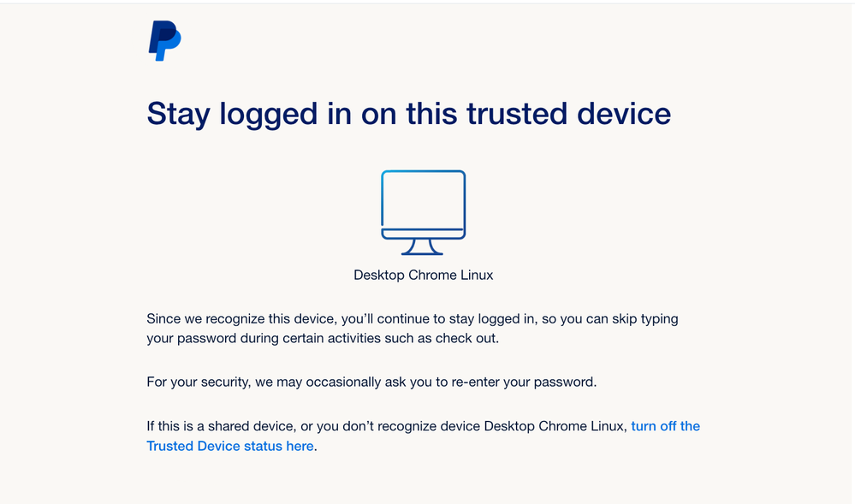
Task: Click the stand of the monitor icon
Action: click(x=423, y=247)
